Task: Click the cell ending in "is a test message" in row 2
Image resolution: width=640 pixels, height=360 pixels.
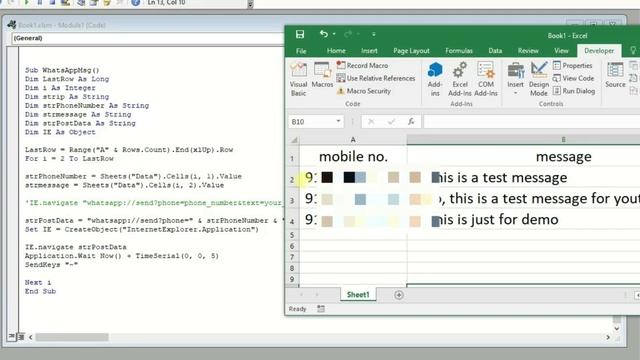Action: [523, 178]
